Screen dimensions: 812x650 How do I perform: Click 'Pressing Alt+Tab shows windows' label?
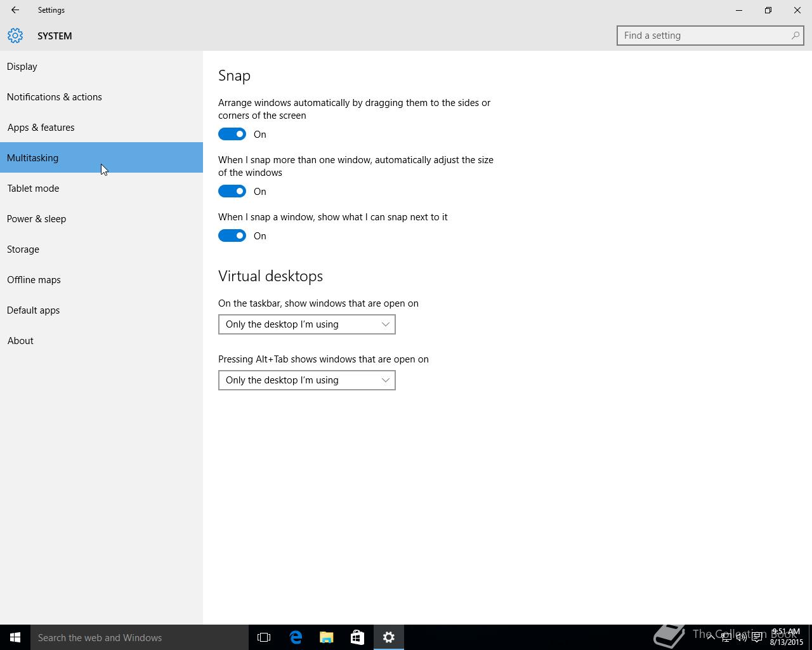click(x=324, y=359)
